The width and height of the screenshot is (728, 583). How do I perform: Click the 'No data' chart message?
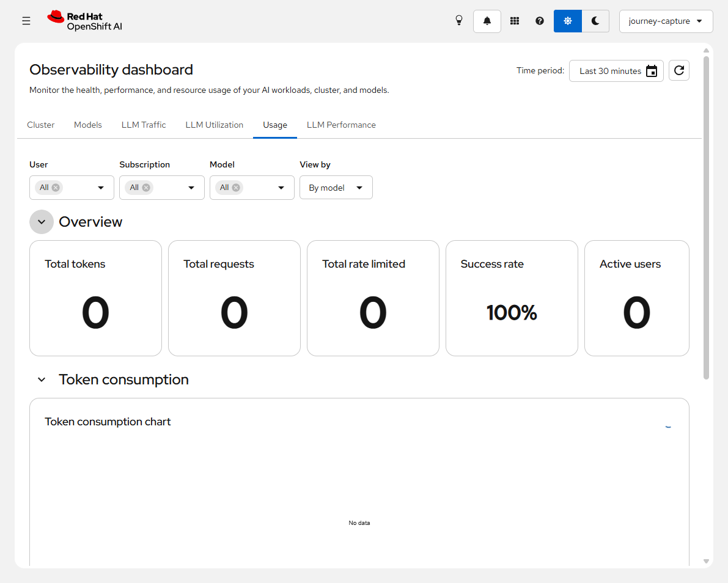359,522
